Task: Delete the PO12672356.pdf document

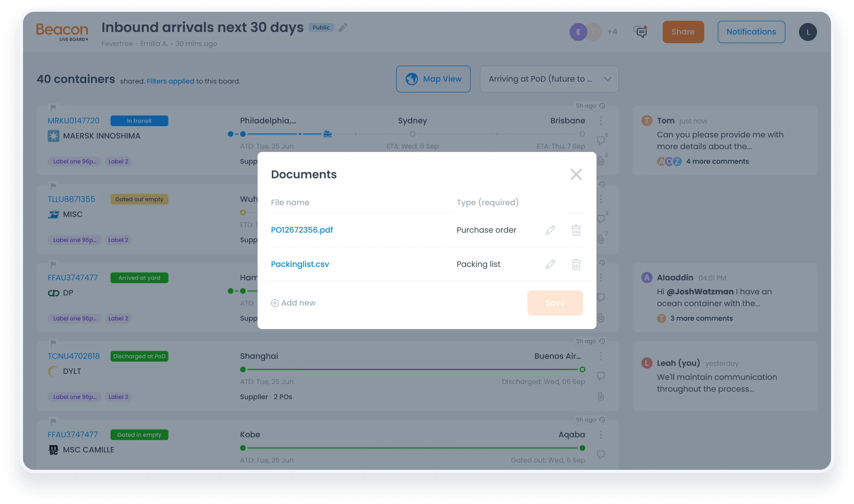Action: [x=576, y=230]
